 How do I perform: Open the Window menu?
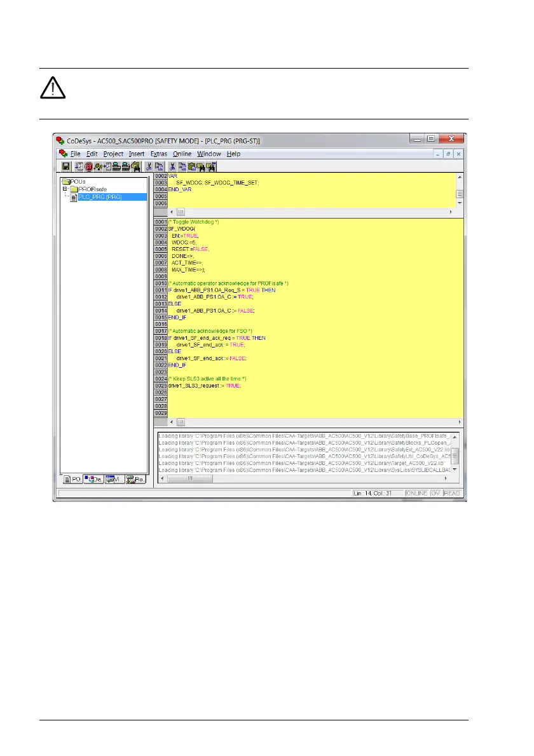(209, 154)
